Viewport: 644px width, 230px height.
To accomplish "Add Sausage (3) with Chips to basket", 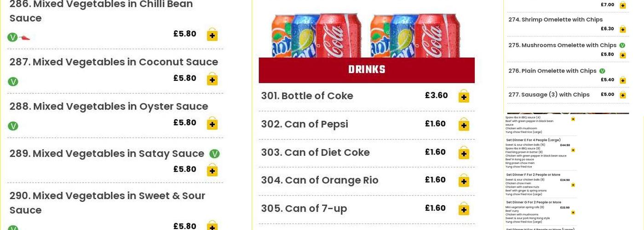I will (622, 95).
